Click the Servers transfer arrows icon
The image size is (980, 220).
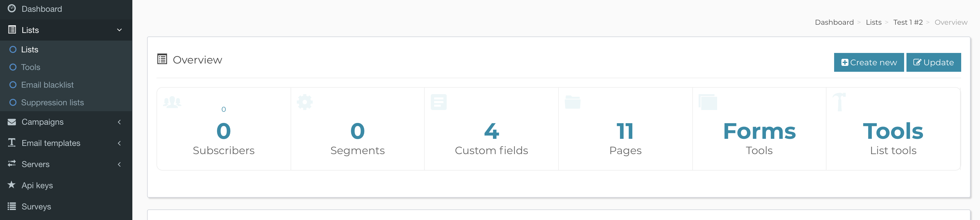click(11, 164)
